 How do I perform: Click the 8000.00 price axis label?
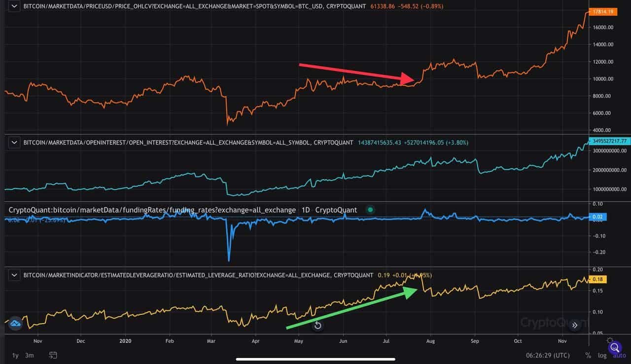602,96
